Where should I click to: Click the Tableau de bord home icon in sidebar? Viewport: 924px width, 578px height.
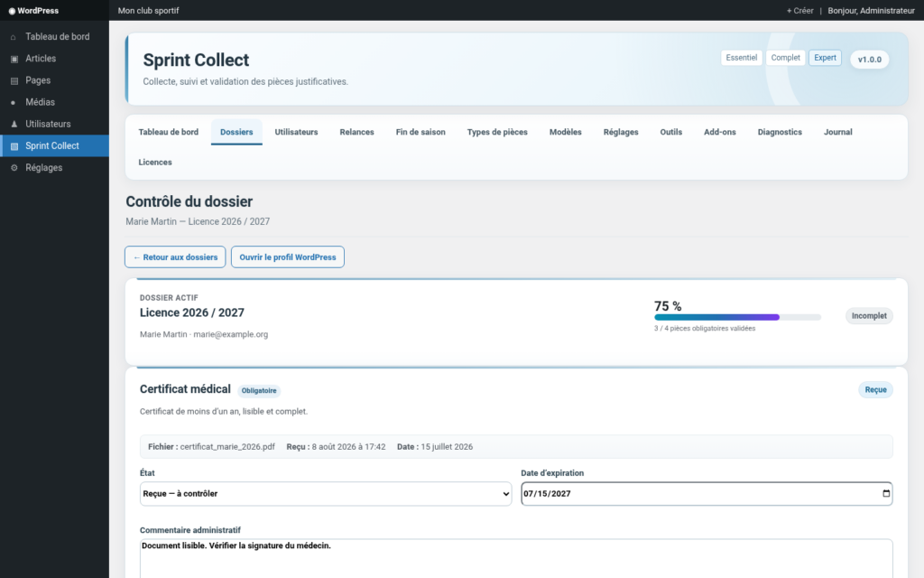click(14, 37)
